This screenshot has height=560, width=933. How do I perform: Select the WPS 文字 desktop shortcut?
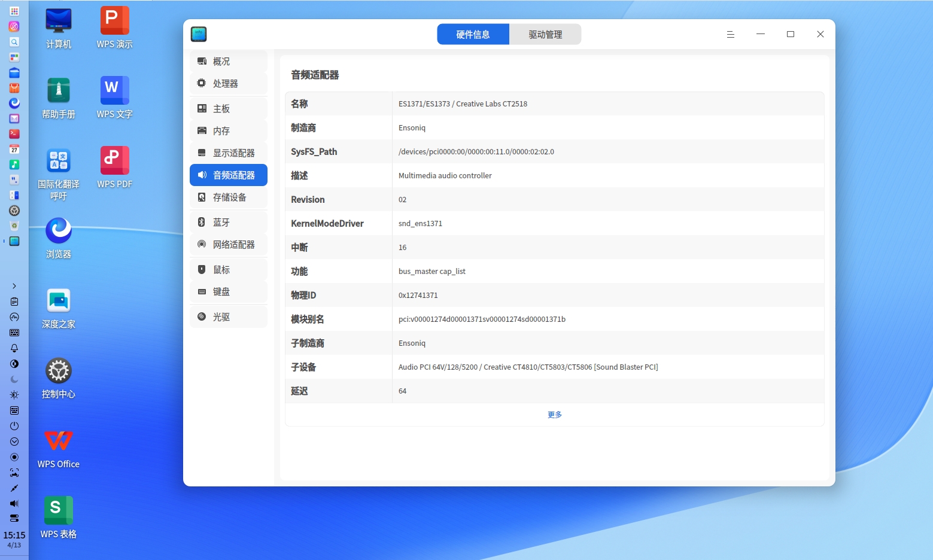115,99
